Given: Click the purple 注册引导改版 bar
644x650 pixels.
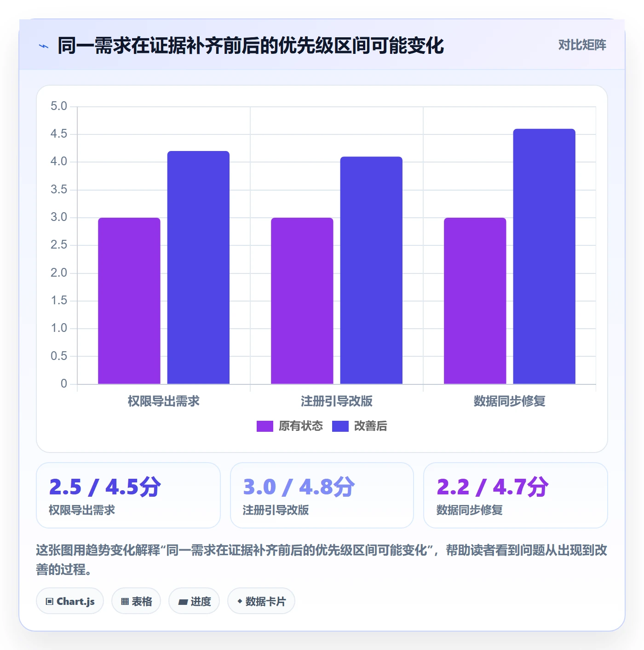Looking at the screenshot, I should pyautogui.click(x=302, y=301).
